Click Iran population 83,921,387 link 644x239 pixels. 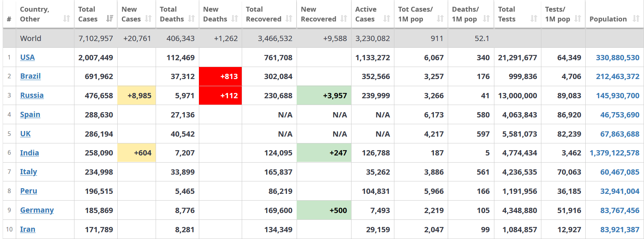(x=620, y=230)
